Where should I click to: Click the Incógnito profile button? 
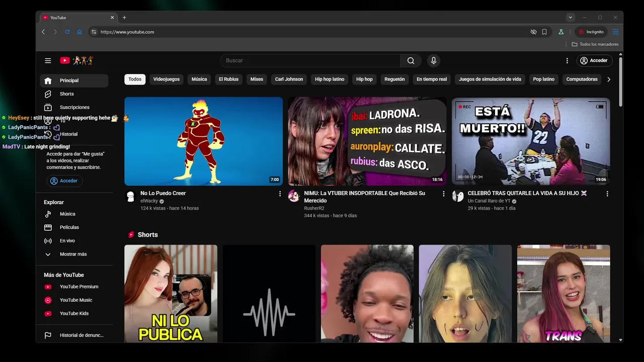pos(591,32)
